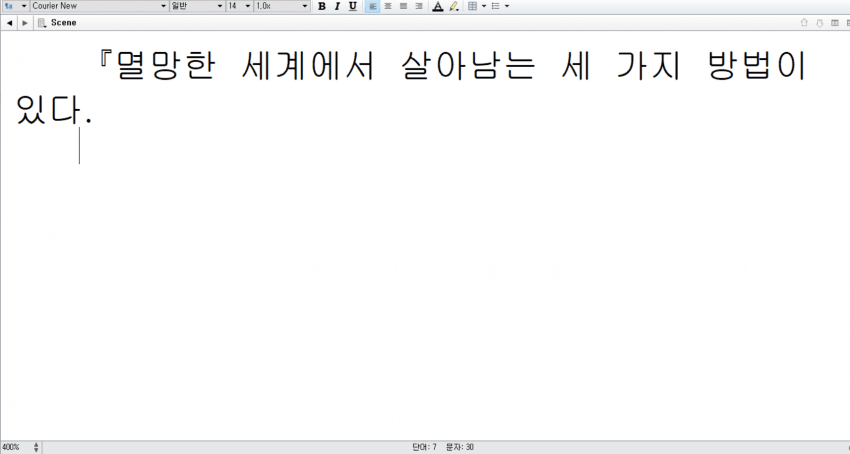Toggle bold formatting
Viewport: 850px width, 454px height.
pyautogui.click(x=321, y=7)
